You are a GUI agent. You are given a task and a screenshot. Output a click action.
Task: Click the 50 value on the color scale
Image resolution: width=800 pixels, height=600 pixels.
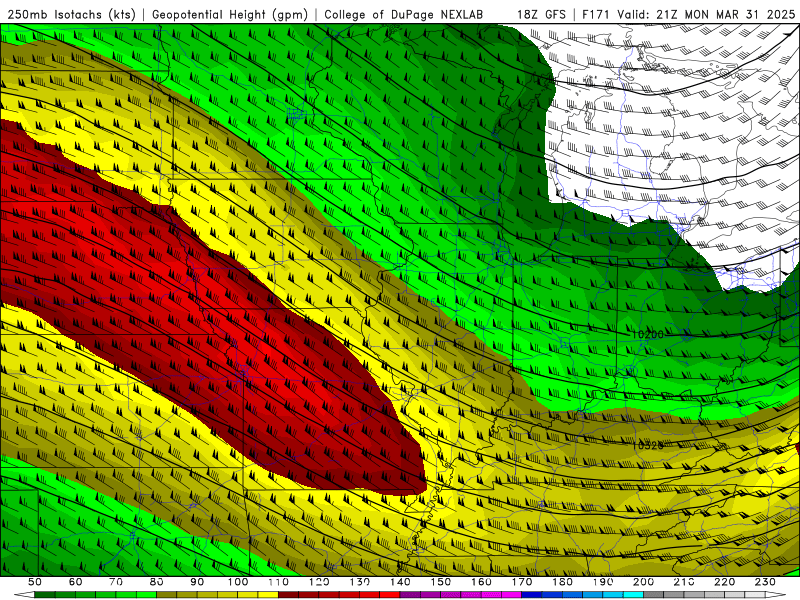(35, 582)
